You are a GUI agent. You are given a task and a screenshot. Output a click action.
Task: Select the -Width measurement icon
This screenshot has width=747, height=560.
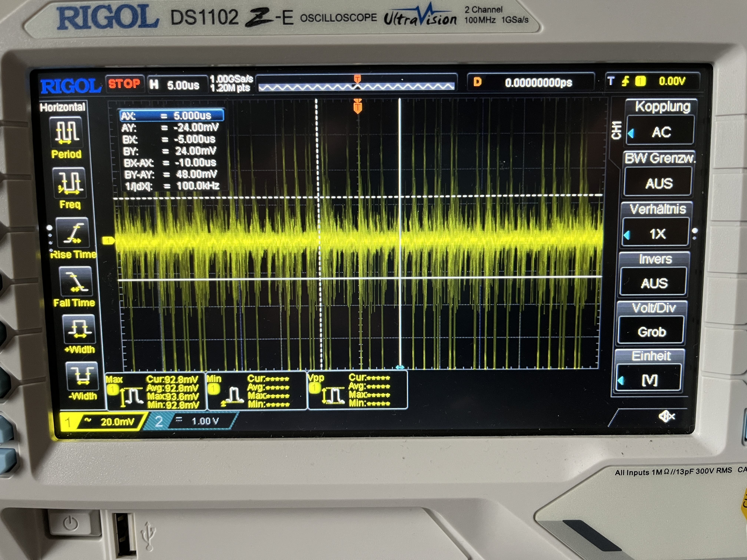(82, 376)
